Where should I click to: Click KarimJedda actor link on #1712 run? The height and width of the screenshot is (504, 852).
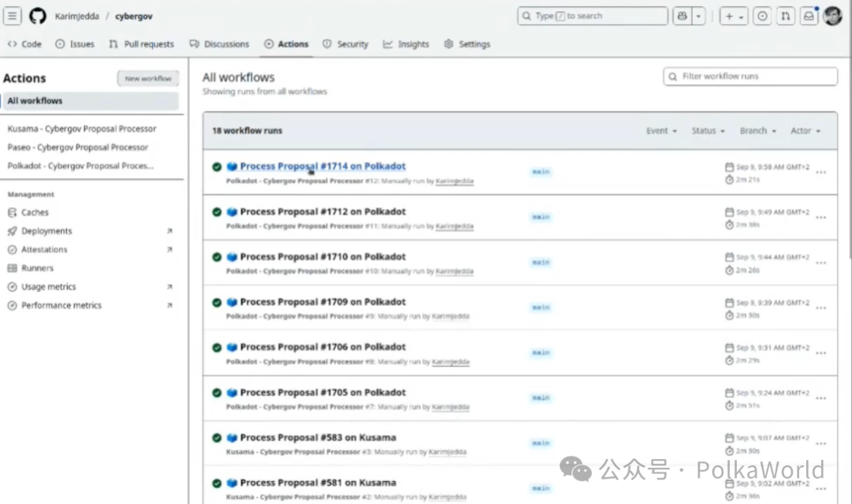coord(454,226)
